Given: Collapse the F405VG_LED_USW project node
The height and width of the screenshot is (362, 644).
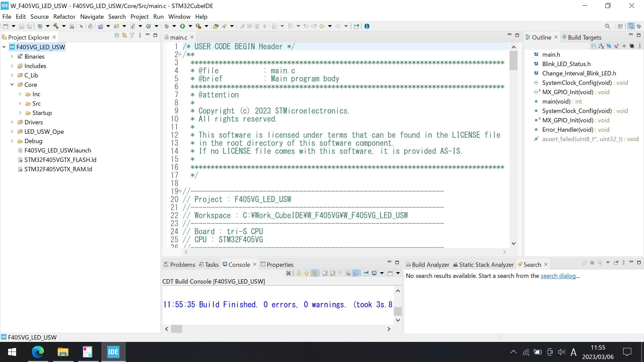Looking at the screenshot, I should coord(4,47).
